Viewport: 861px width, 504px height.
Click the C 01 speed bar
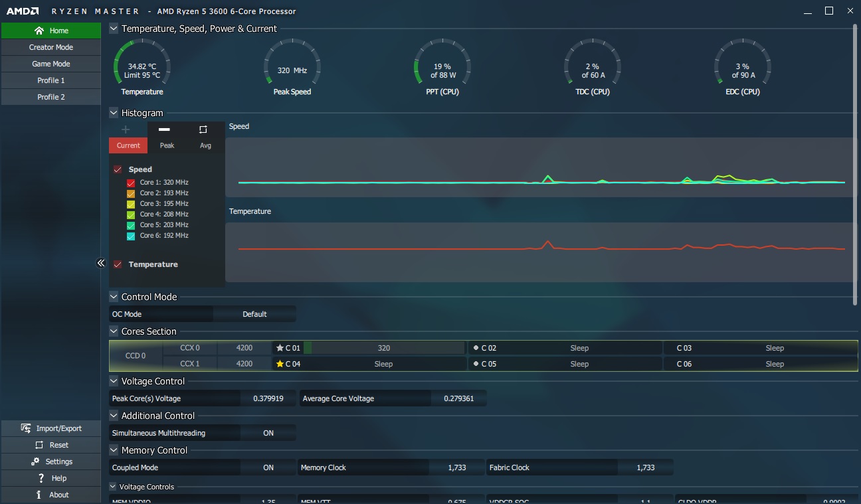coord(384,348)
